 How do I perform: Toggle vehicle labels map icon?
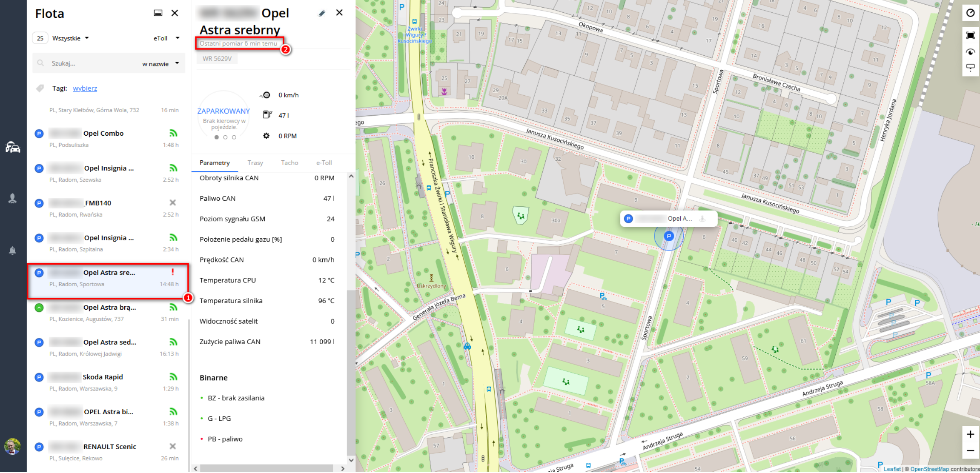tap(970, 67)
